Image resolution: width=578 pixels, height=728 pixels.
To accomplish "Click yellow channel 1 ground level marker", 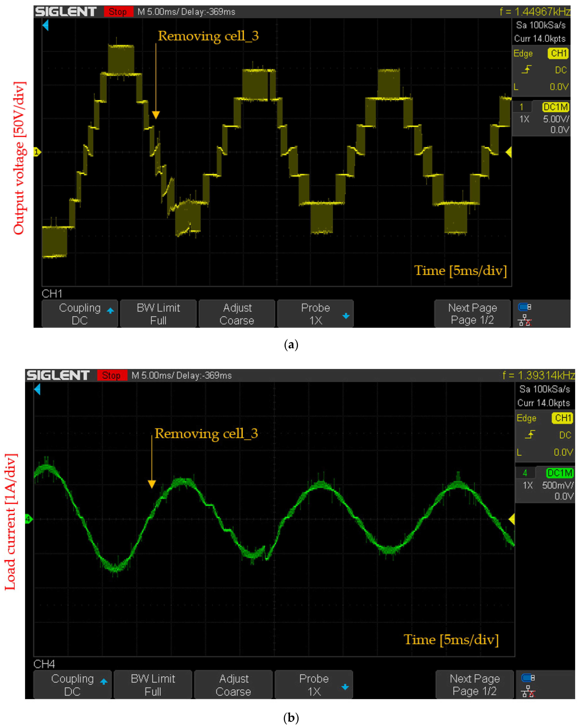I will pyautogui.click(x=37, y=152).
